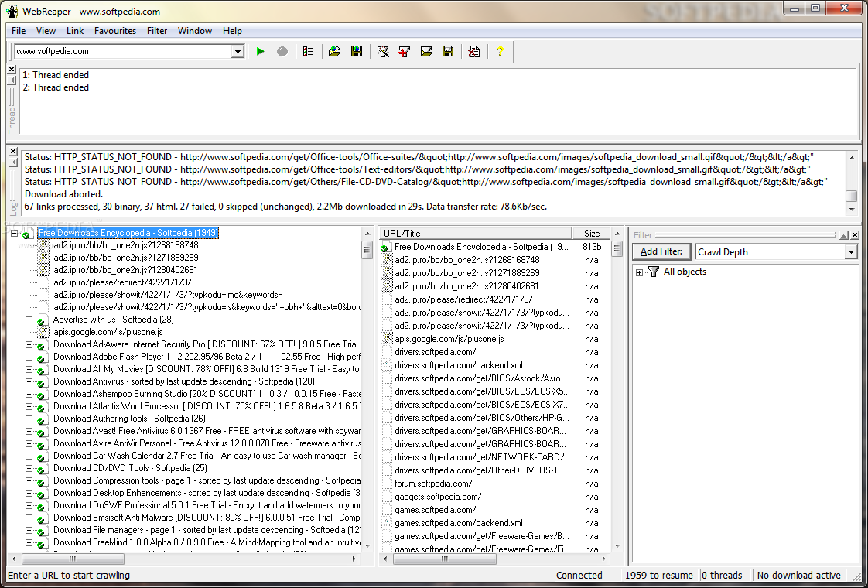Click the Filter pane pin/maximize arrow icon
868x588 pixels.
(844, 235)
